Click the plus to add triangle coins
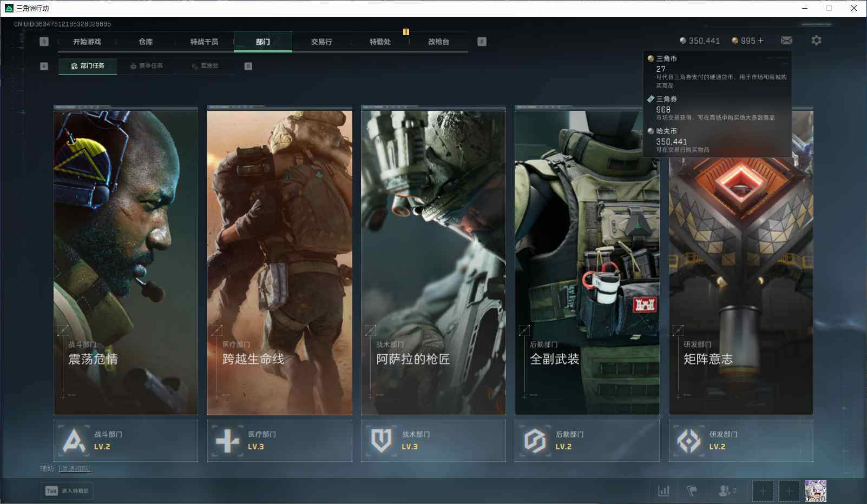Screen dimensions: 867x504 pyautogui.click(x=760, y=41)
